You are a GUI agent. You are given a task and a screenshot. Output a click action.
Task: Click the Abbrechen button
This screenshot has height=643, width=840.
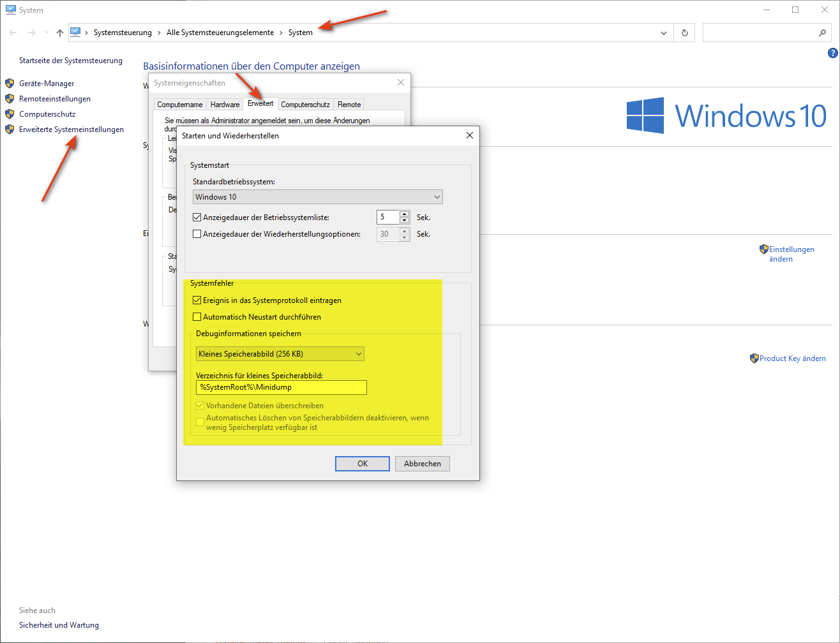423,464
